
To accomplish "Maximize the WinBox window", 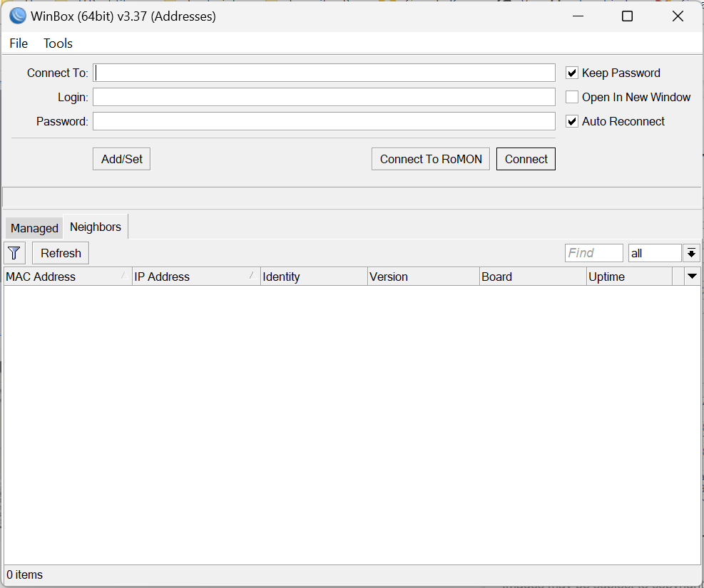I will [x=627, y=16].
